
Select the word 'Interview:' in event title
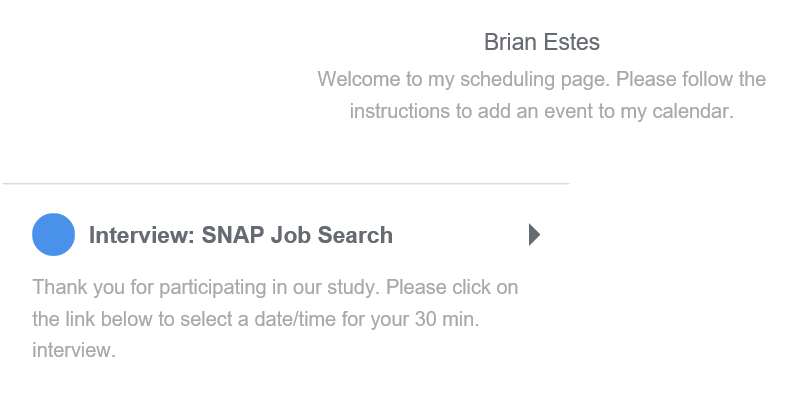[141, 236]
